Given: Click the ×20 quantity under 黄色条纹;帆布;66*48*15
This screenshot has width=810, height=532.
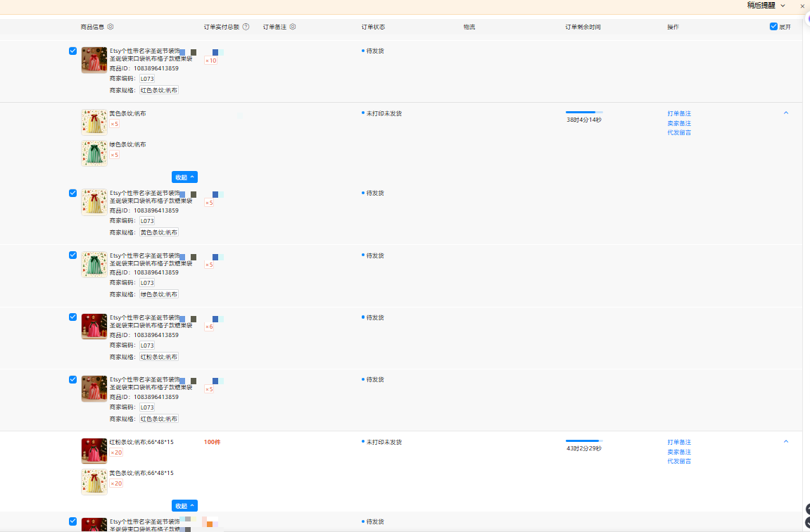Looking at the screenshot, I should click(116, 483).
